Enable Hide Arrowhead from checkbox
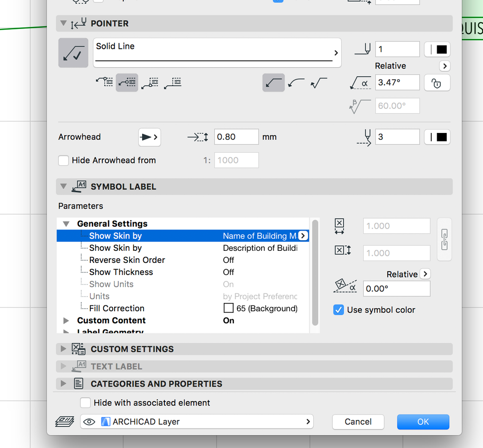The image size is (483, 448). point(63,160)
